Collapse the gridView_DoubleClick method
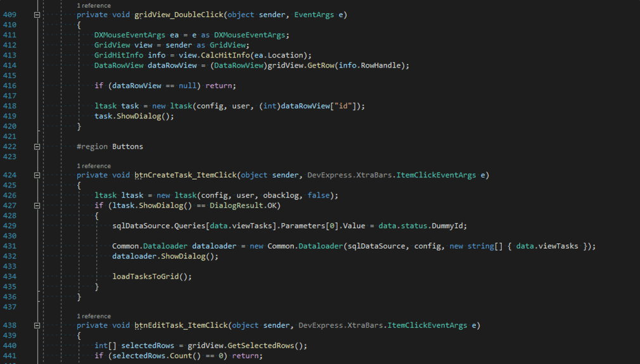The image size is (640, 364). [37, 15]
